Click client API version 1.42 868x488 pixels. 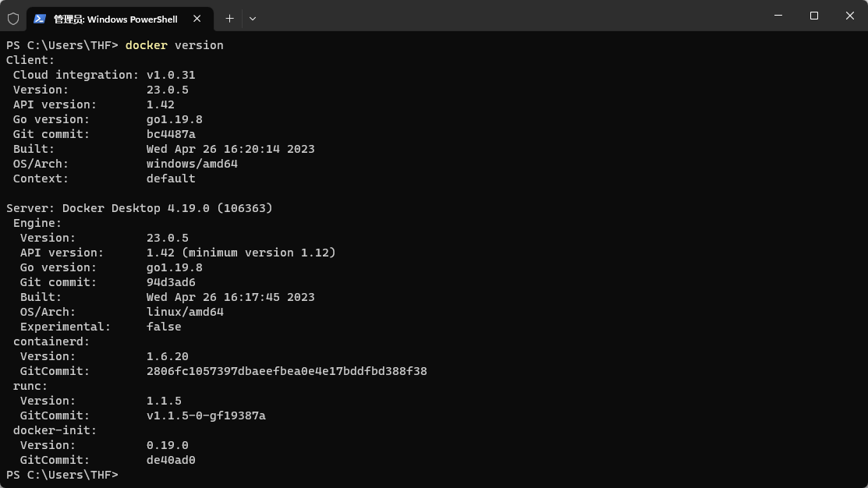[160, 104]
